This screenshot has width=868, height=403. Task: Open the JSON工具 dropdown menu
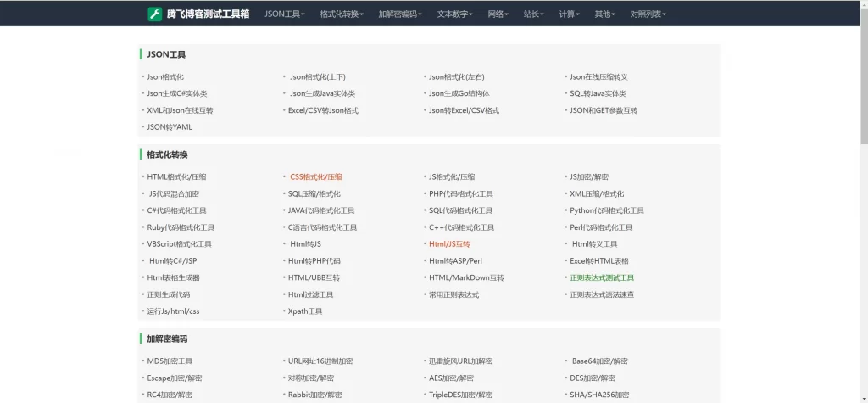coord(284,14)
